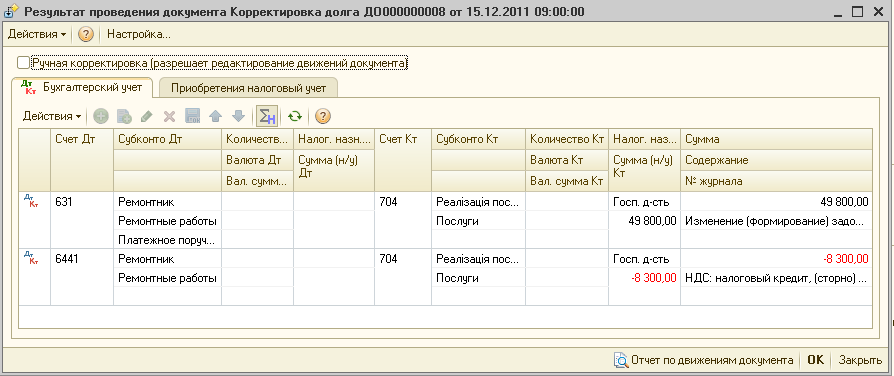Click the Счет Кт column header
This screenshot has height=376, width=894.
(x=403, y=160)
